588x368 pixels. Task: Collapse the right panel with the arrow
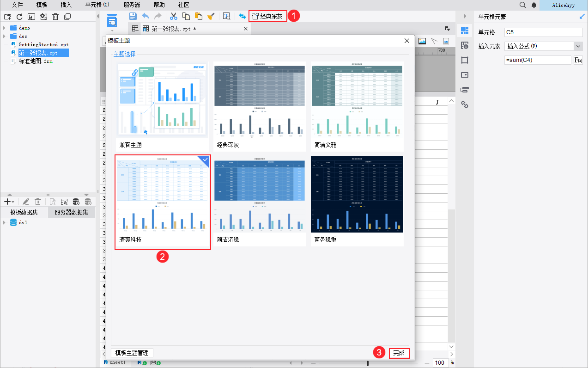click(465, 16)
